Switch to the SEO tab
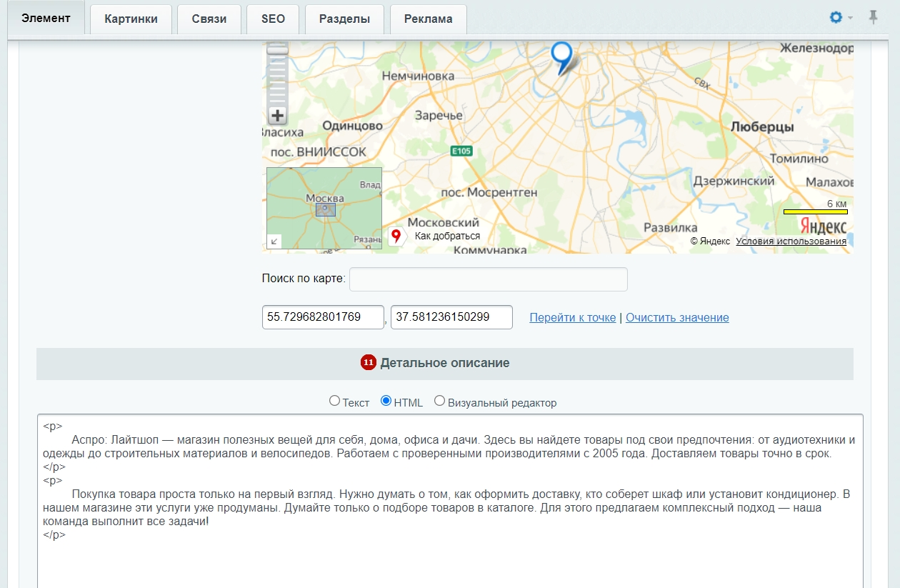Viewport: 900px width, 588px height. 273,19
